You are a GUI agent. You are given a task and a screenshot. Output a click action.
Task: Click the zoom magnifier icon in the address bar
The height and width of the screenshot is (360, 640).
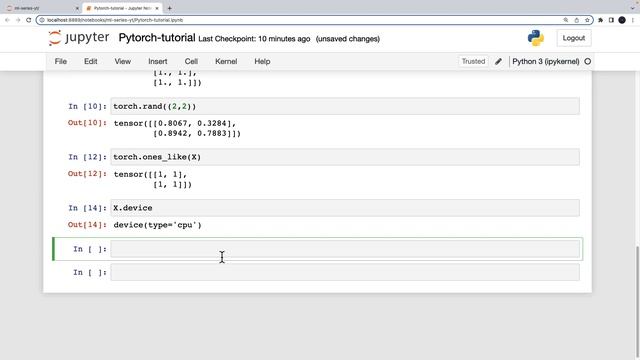(566, 20)
